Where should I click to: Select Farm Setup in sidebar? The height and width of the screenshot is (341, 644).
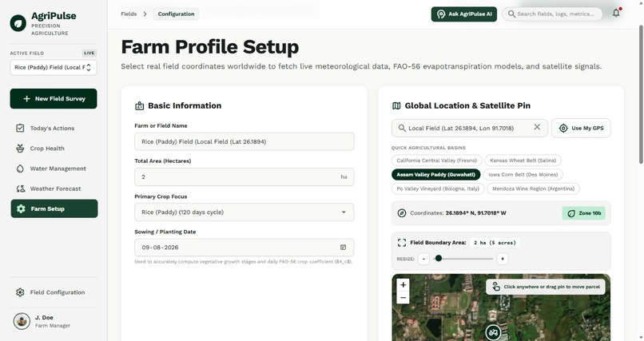(x=54, y=208)
